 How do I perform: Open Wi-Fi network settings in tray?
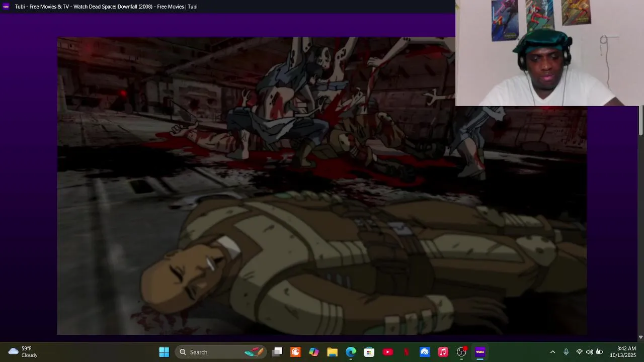(580, 352)
